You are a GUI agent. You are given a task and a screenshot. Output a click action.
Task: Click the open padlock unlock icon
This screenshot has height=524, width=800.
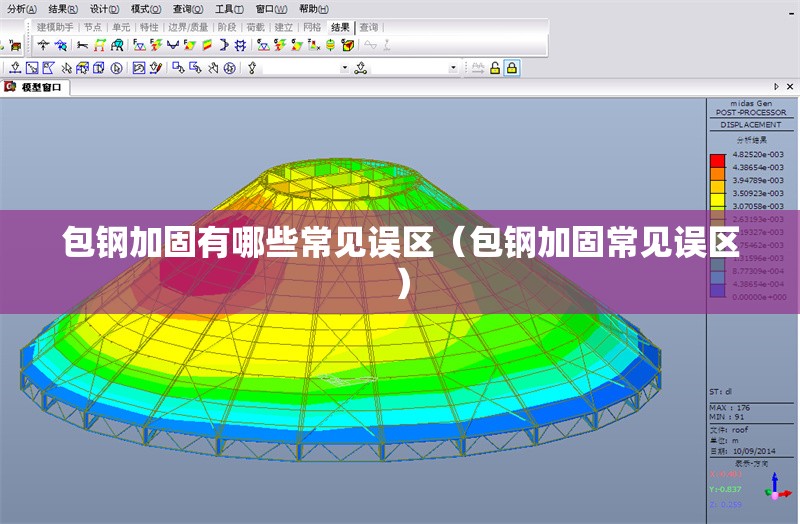pos(495,68)
